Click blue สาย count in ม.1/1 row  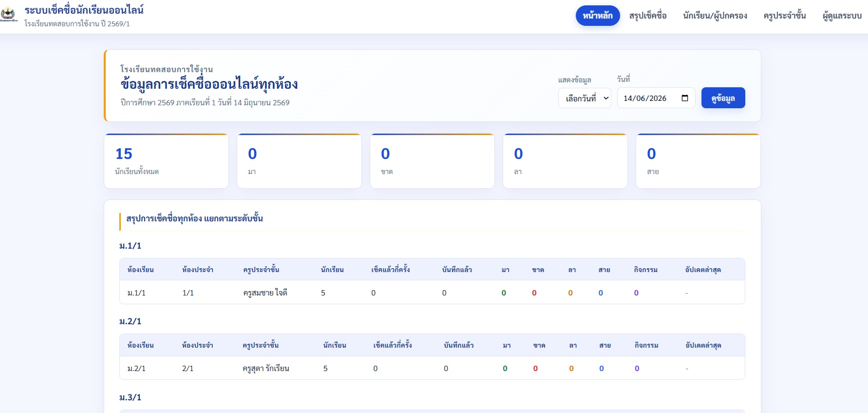[x=601, y=293]
